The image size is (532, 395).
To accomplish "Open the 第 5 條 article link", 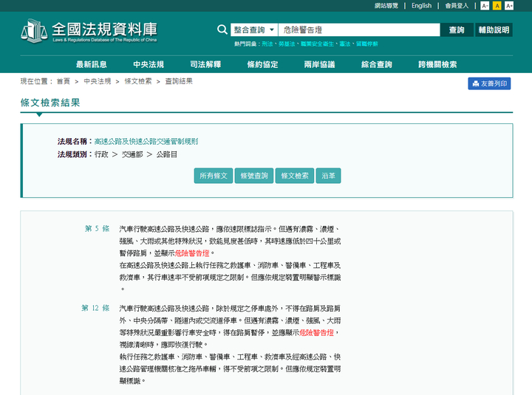I will 97,229.
